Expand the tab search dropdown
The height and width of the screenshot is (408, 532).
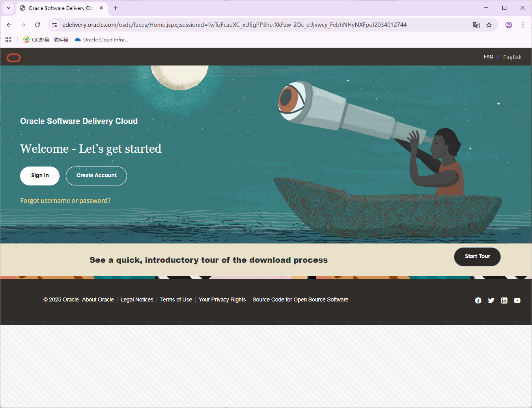(8, 8)
